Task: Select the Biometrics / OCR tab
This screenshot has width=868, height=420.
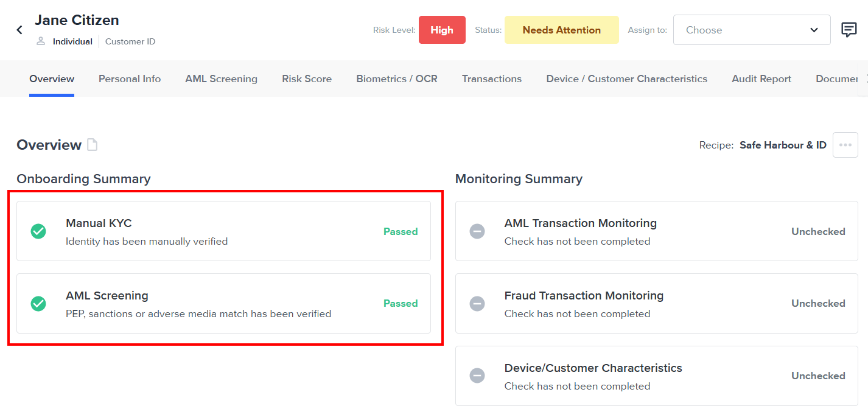Action: (x=397, y=79)
